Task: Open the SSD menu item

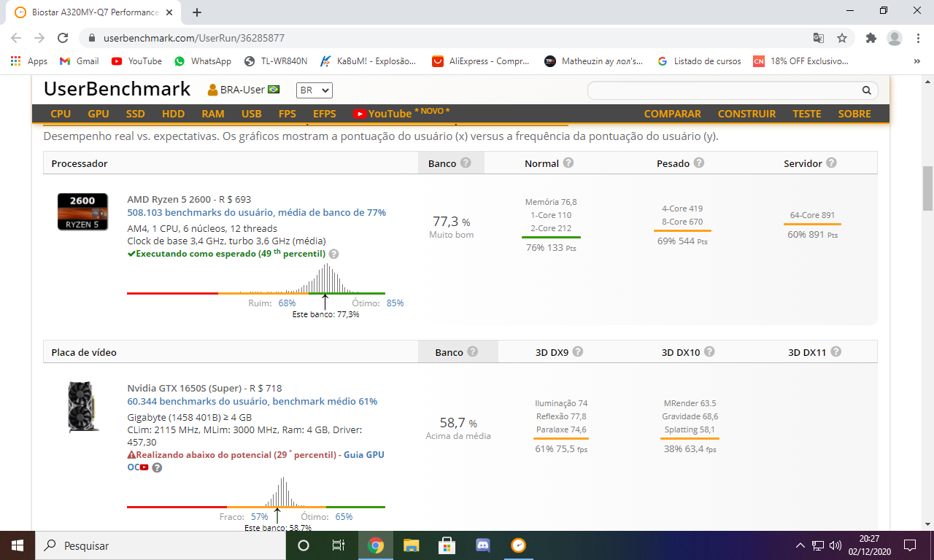Action: (136, 114)
